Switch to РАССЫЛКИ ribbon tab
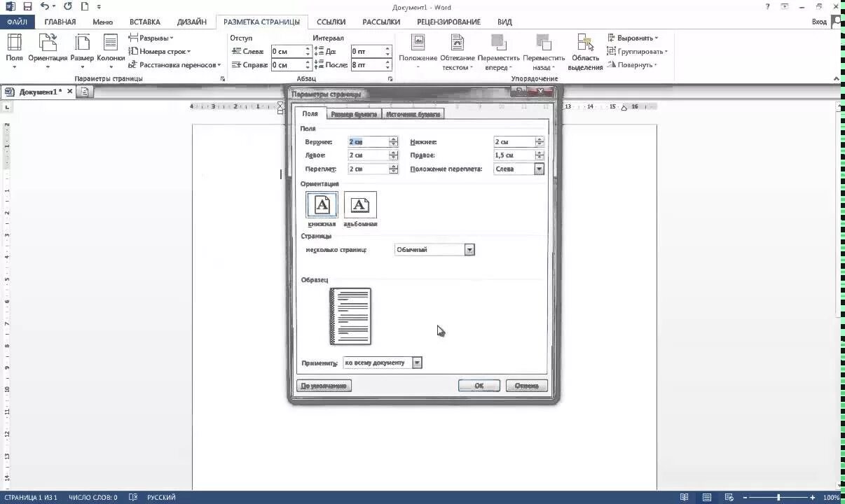845x504 pixels. 381,22
